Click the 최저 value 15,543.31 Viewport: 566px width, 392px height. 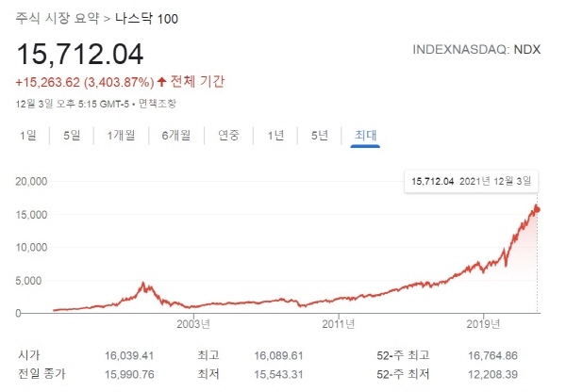(278, 374)
